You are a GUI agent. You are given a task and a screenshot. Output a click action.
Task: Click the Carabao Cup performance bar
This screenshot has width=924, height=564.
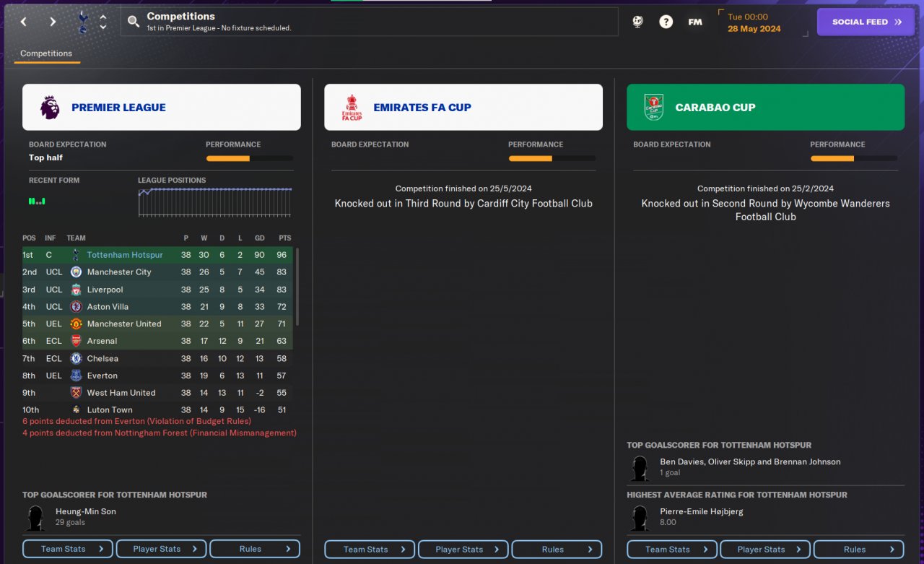point(854,158)
